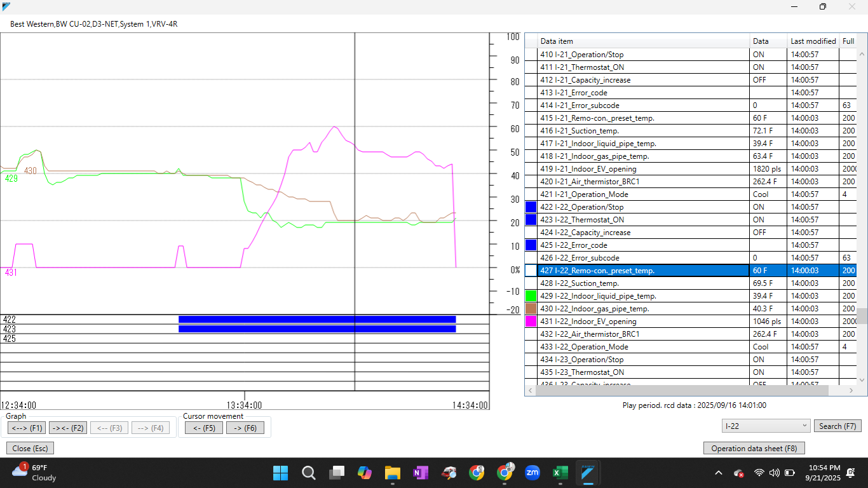Open File Explorer from the taskbar

[393, 473]
